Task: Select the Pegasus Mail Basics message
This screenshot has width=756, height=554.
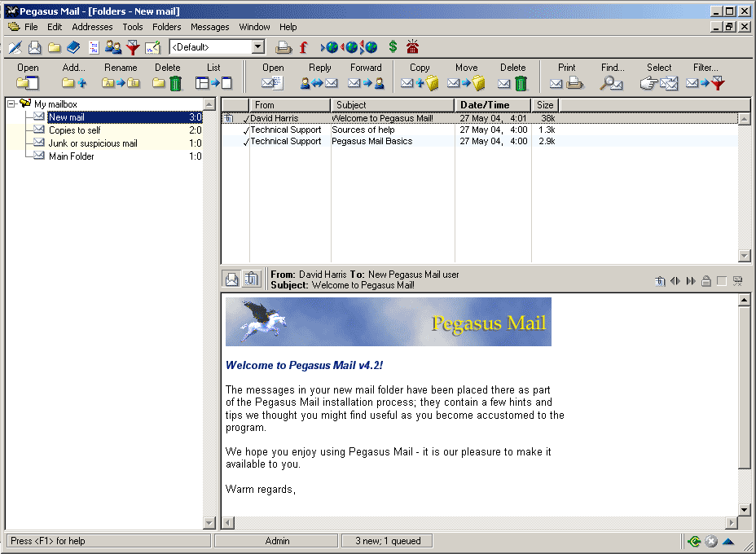Action: coord(479,141)
